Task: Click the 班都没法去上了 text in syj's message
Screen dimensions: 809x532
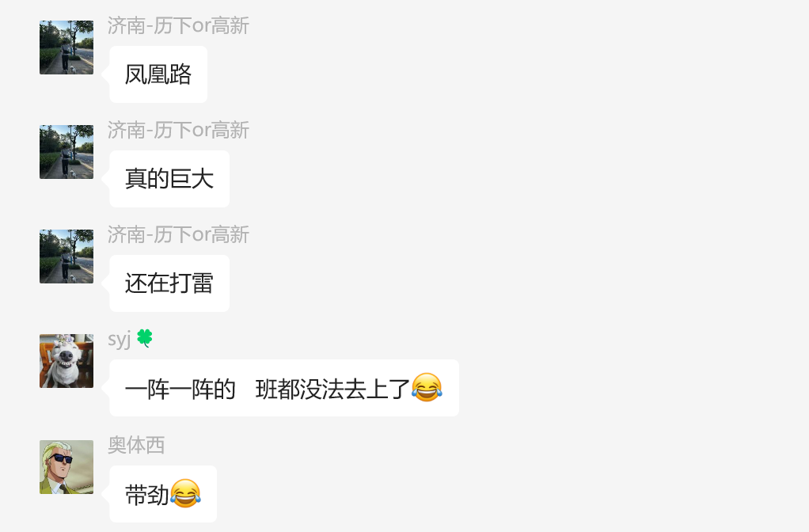Action: [332, 389]
